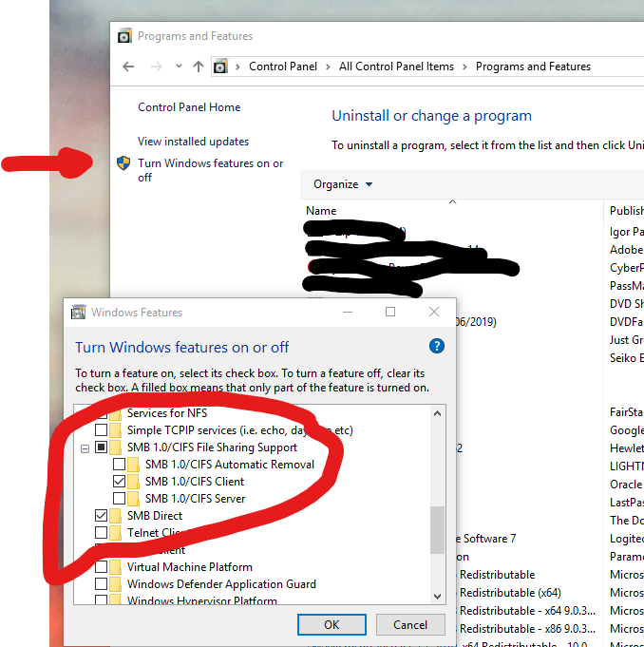Select the 'LastPa' publisher entry
Viewport: 644px width, 647px height.
pos(626,503)
